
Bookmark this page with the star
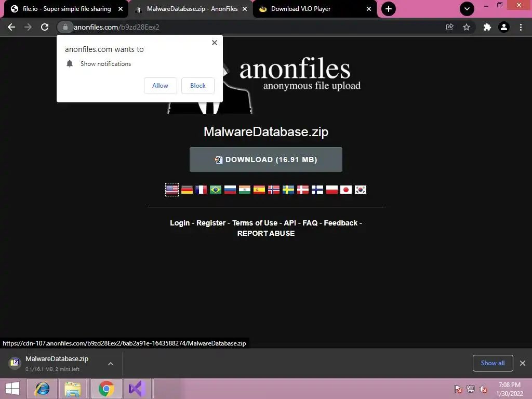pos(467,27)
